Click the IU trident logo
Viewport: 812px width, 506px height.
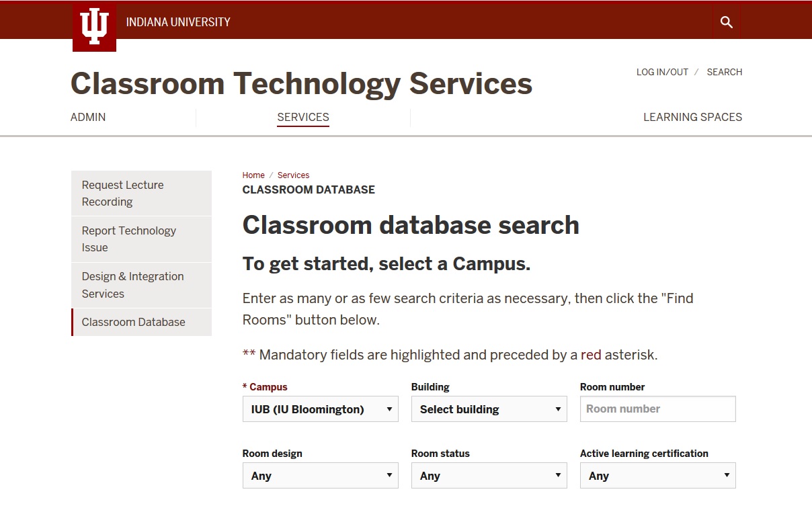[94, 28]
